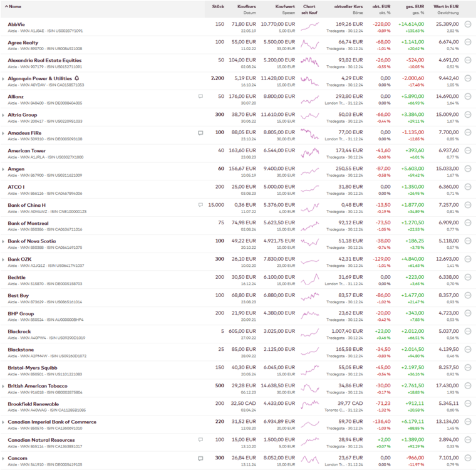Image resolution: width=476 pixels, height=470 pixels.
Task: Open the Agree Realty since-purchase sparkline chart
Action: pyautogui.click(x=309, y=44)
